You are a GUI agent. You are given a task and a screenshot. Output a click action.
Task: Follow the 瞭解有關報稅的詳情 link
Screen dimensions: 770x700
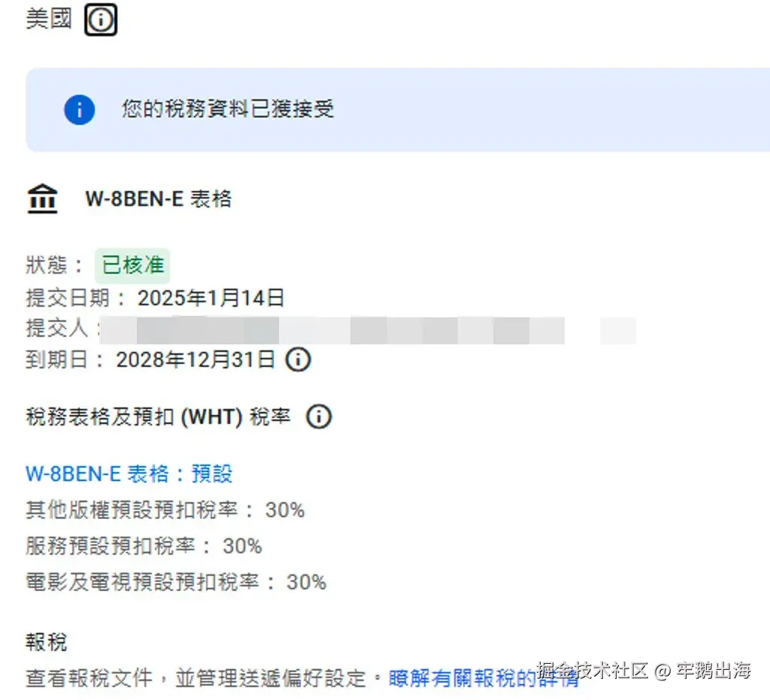480,678
